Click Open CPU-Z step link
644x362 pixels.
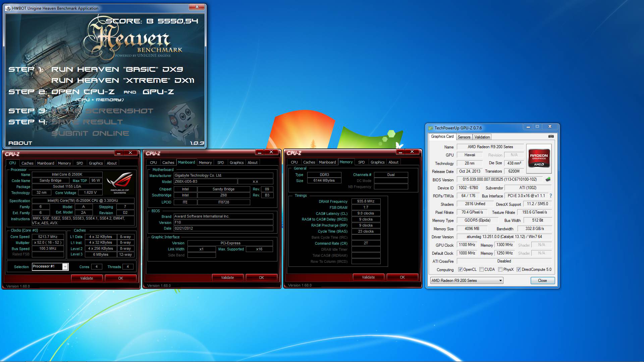(x=83, y=92)
